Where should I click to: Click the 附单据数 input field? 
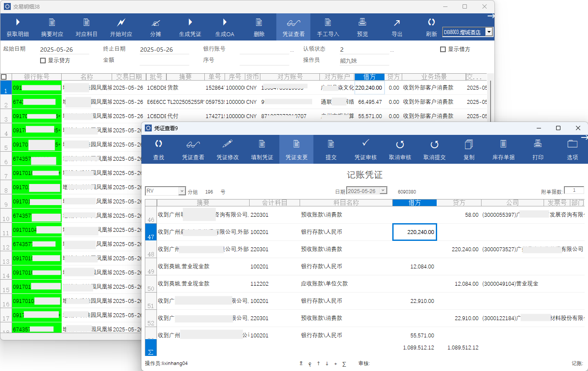pos(574,190)
